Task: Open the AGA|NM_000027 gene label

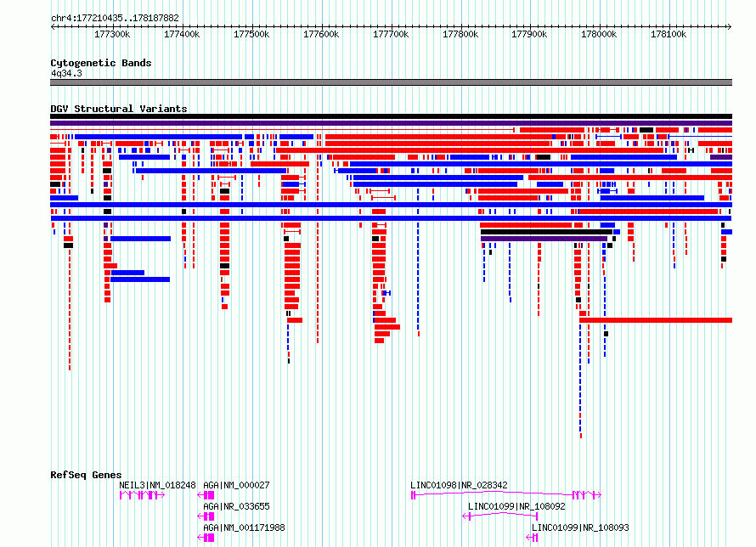Action: pyautogui.click(x=236, y=485)
